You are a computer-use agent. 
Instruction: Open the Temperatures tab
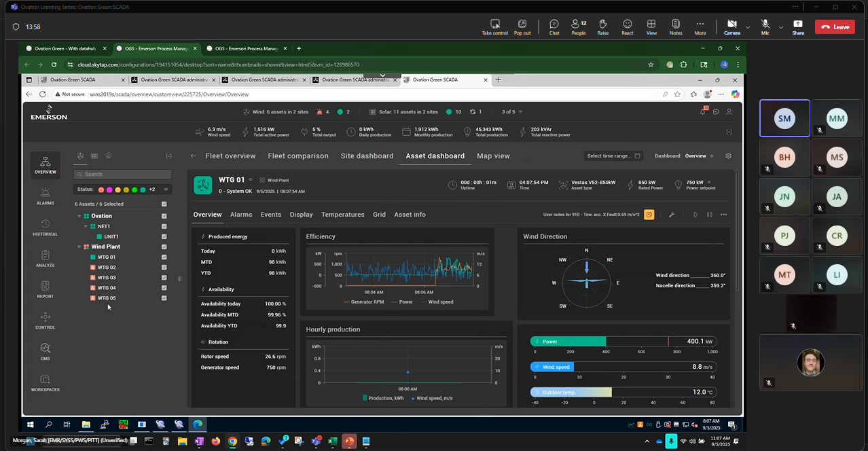tap(342, 215)
